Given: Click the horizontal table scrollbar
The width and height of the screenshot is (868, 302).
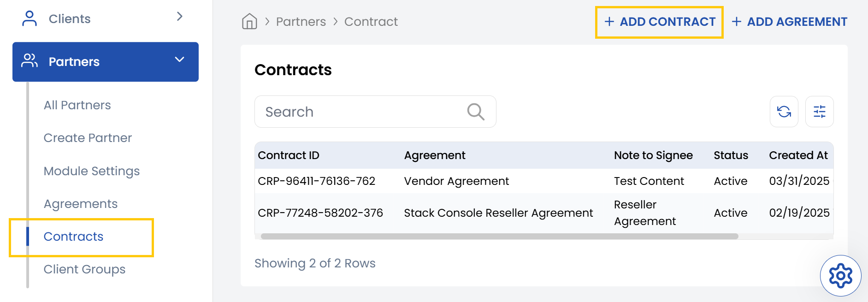Looking at the screenshot, I should [x=499, y=237].
